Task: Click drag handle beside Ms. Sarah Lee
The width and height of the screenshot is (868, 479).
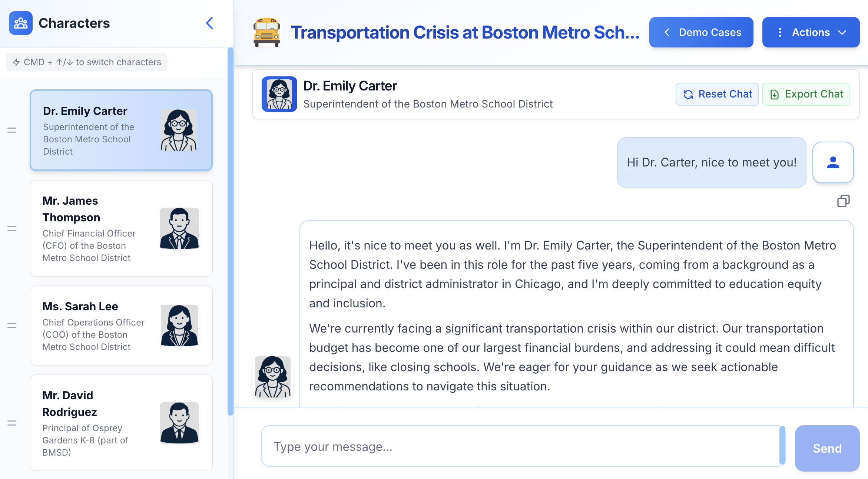Action: [x=12, y=326]
